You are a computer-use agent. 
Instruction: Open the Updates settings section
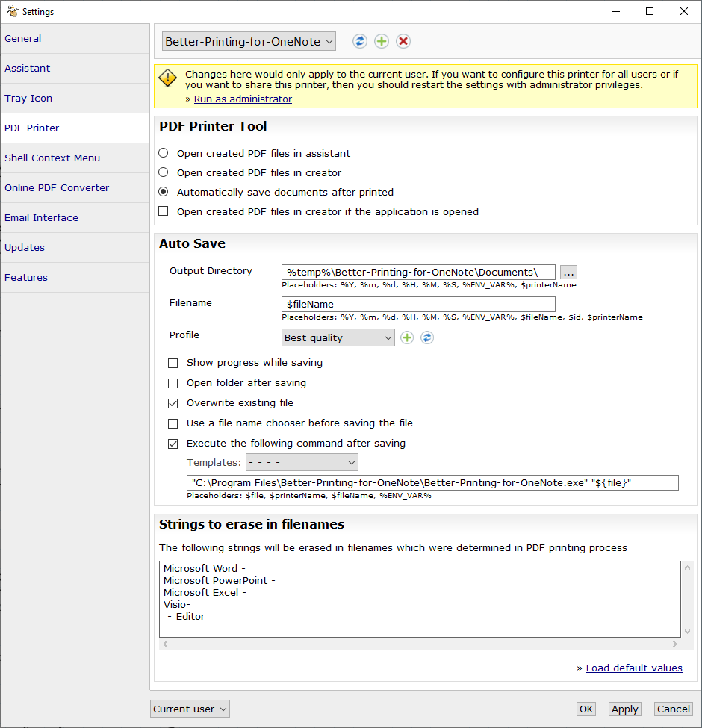[25, 247]
